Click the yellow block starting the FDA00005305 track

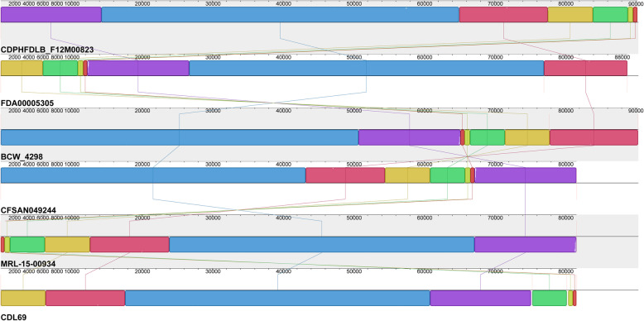pyautogui.click(x=22, y=68)
